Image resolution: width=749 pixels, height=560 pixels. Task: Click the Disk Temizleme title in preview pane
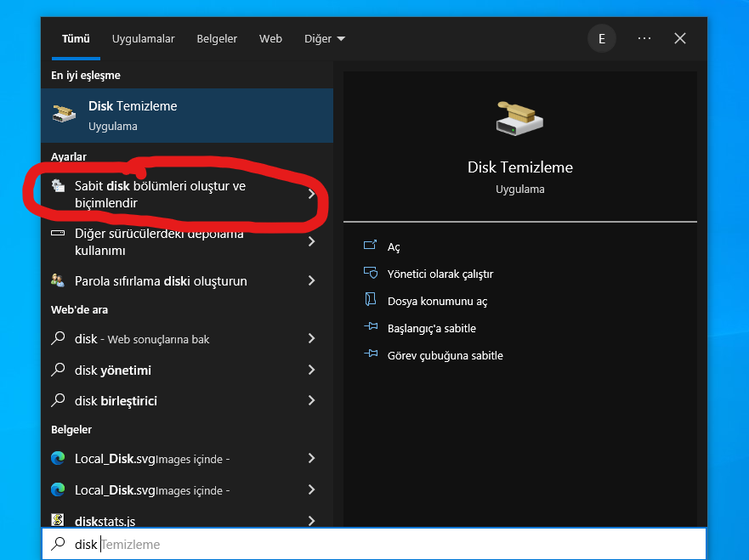coord(519,167)
